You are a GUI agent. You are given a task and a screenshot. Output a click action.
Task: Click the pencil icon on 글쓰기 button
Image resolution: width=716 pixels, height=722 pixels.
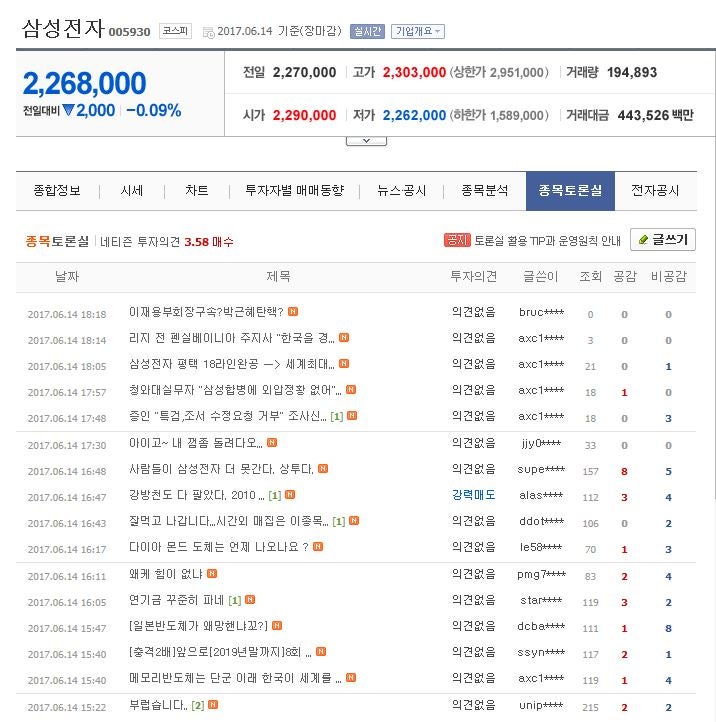pos(643,239)
